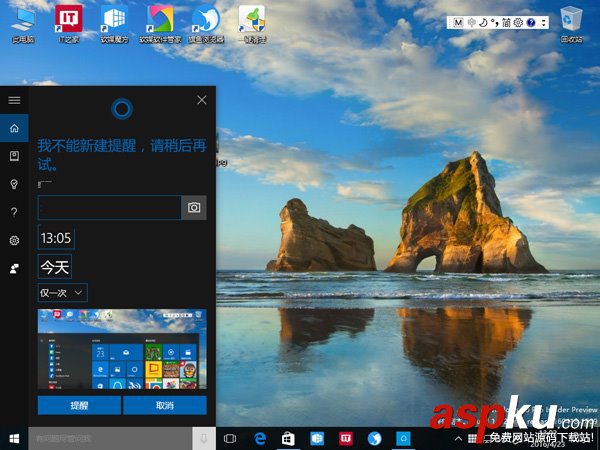Open Cortana Notebook from sidebar
This screenshot has width=600, height=450.
(x=14, y=156)
